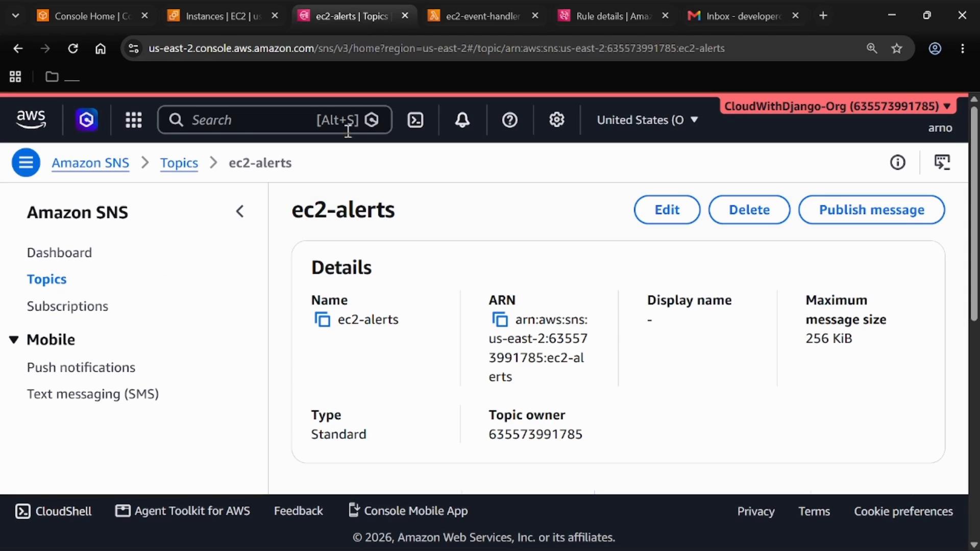The image size is (980, 551).
Task: Click Publish message
Action: coord(872,210)
